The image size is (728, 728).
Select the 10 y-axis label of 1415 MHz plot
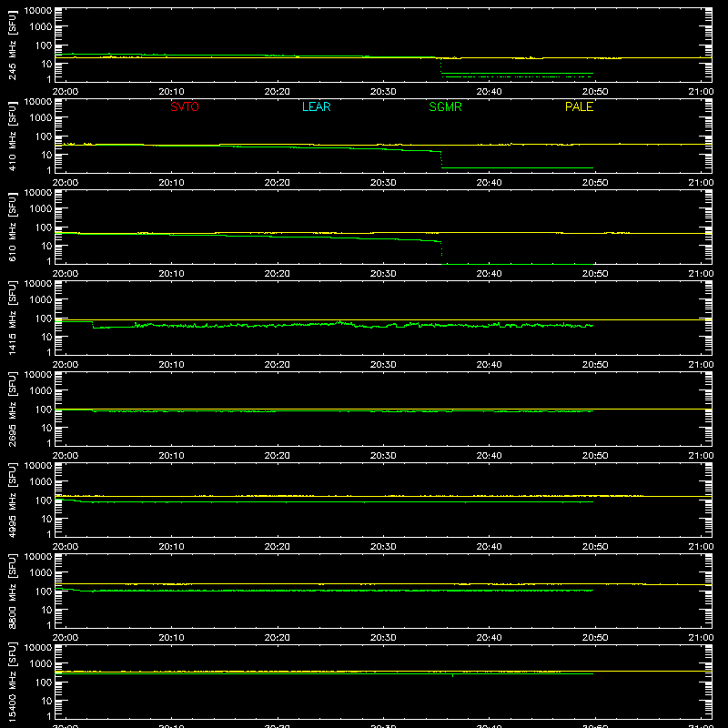point(46,337)
